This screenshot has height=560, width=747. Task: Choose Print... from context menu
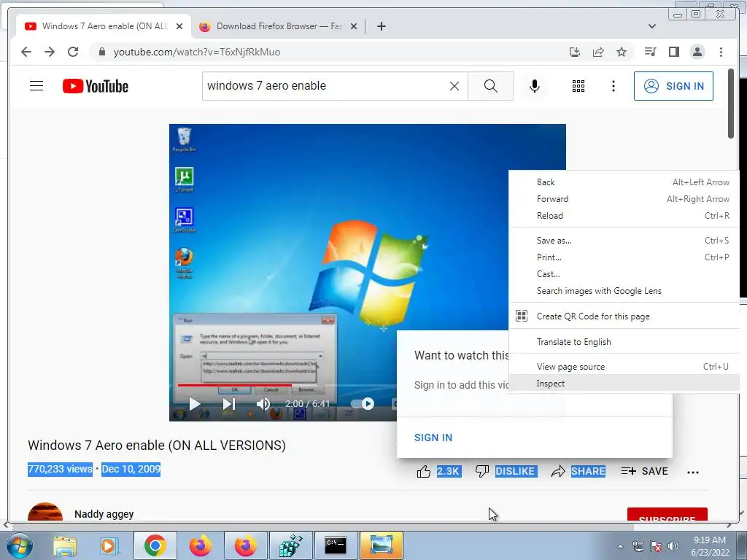coord(624,257)
